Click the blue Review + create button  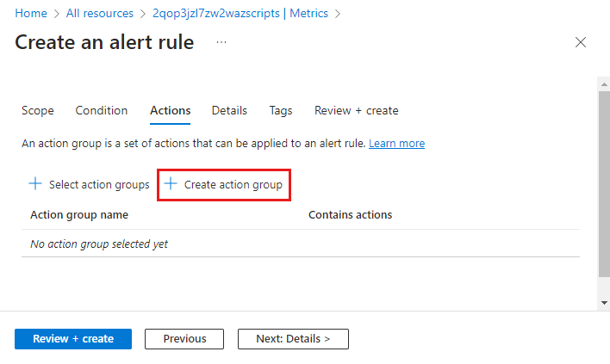click(x=73, y=339)
